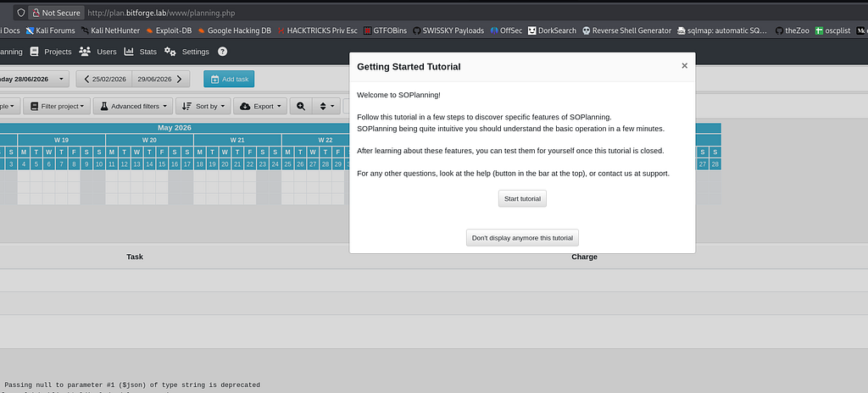This screenshot has height=393, width=868.
Task: Open the Stats chart icon
Action: (x=129, y=52)
